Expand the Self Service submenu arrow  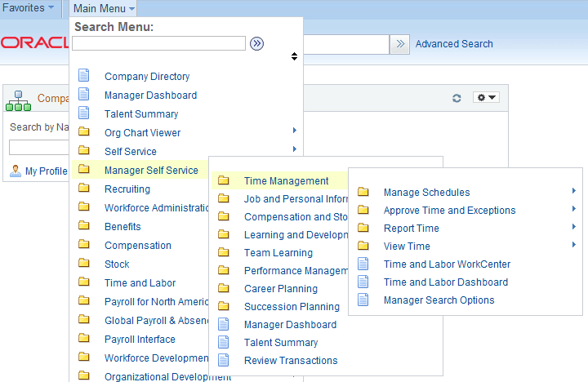[x=295, y=149]
